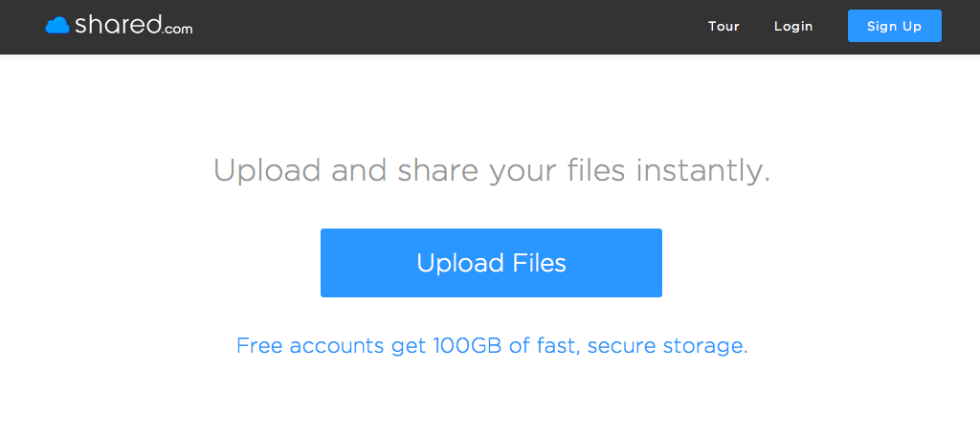Create an account with Sign Up
The height and width of the screenshot is (436, 980).
pos(894,26)
